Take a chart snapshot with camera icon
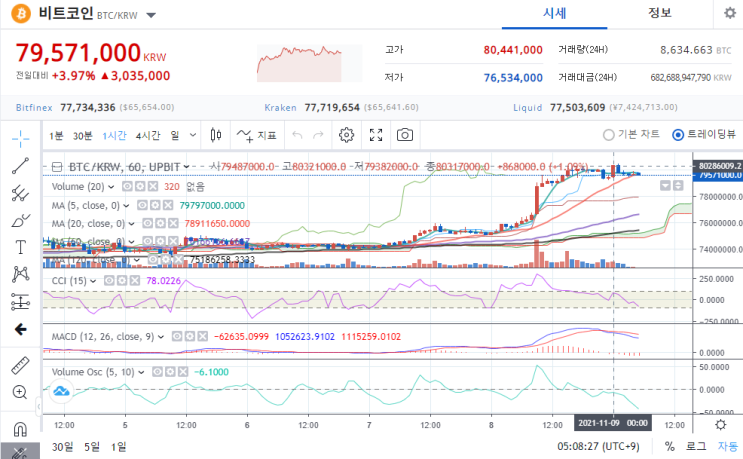Viewport: 743px width, 459px height. [x=405, y=135]
